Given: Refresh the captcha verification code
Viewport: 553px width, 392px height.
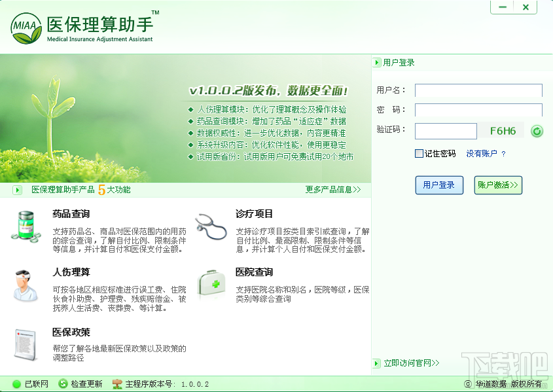Looking at the screenshot, I should tap(537, 132).
